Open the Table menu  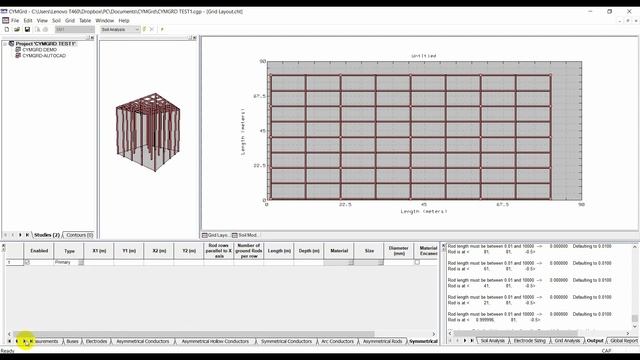tap(85, 20)
